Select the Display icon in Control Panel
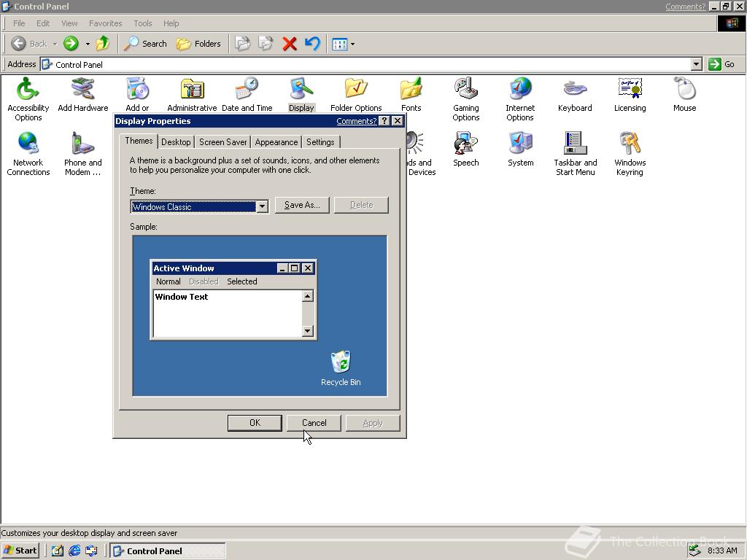Image resolution: width=747 pixels, height=560 pixels. point(301,95)
